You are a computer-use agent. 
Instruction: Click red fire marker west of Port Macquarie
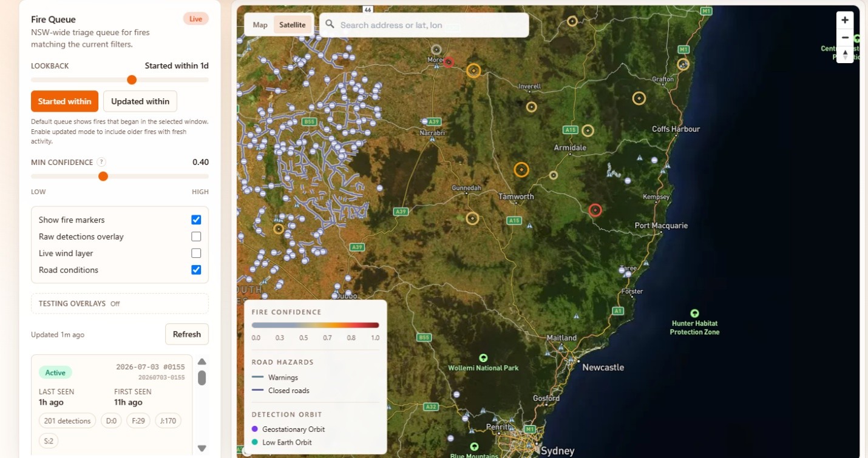[595, 210]
